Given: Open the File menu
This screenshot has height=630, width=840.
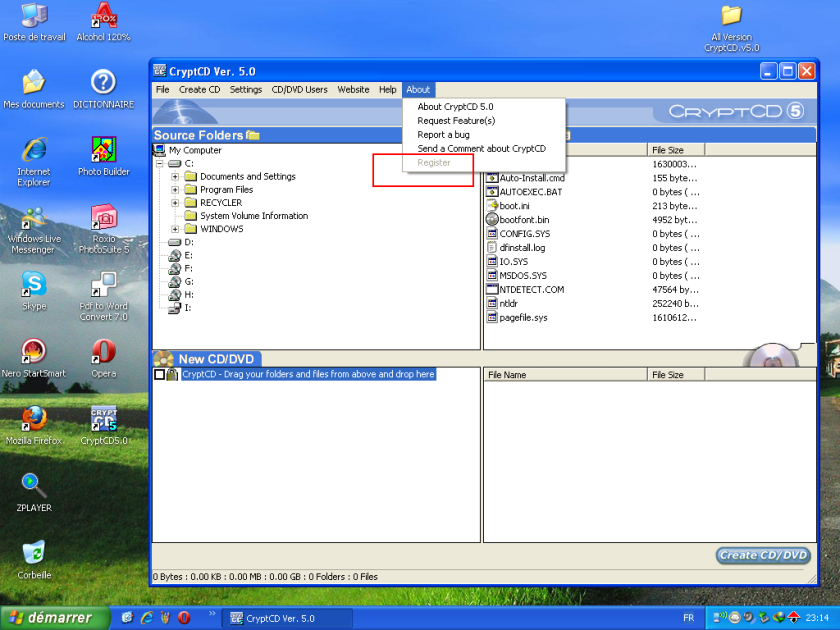Looking at the screenshot, I should coord(162,89).
